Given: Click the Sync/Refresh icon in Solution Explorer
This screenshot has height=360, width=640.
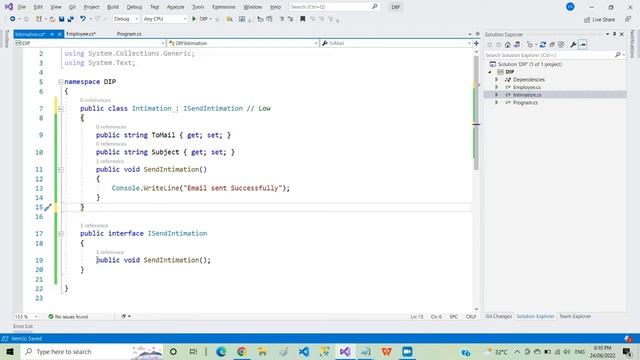Looking at the screenshot, I should [x=542, y=45].
